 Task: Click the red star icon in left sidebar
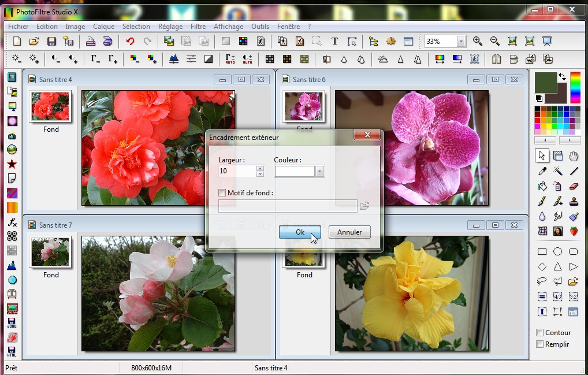[x=12, y=164]
